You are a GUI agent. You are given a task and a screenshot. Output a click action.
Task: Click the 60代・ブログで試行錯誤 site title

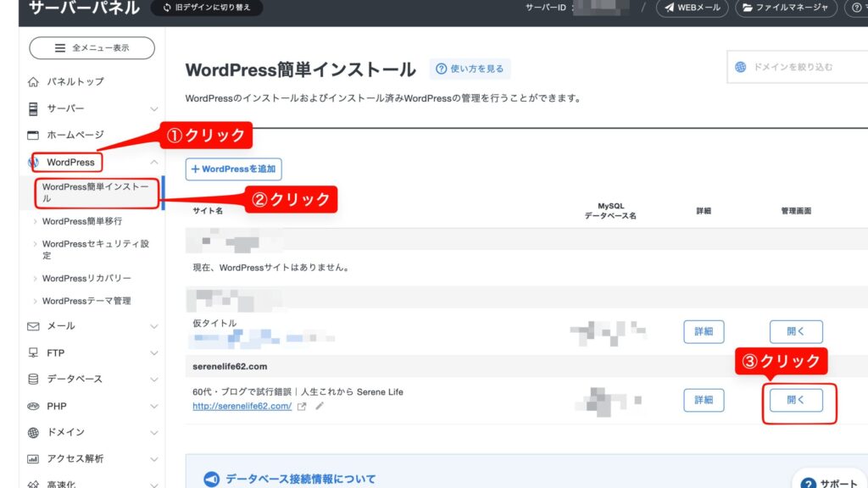[x=298, y=391]
